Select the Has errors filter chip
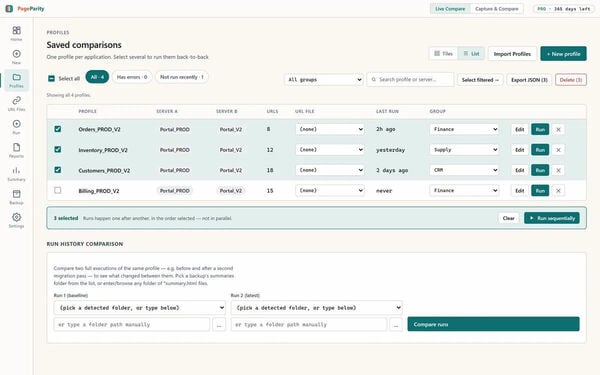 132,77
